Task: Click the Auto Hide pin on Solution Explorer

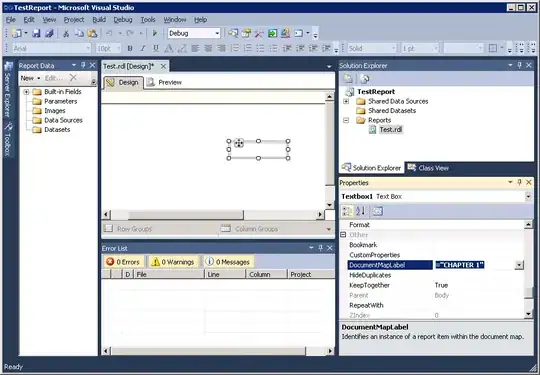Action: click(519, 65)
